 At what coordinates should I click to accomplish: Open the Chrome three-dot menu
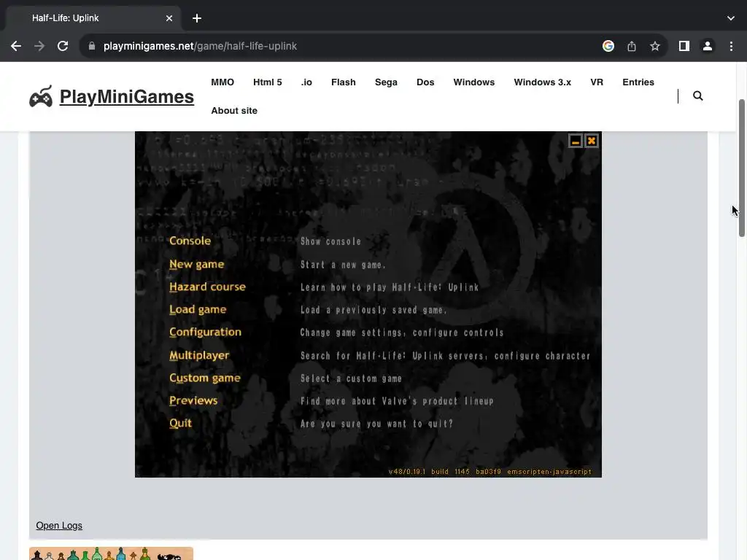coord(731,46)
